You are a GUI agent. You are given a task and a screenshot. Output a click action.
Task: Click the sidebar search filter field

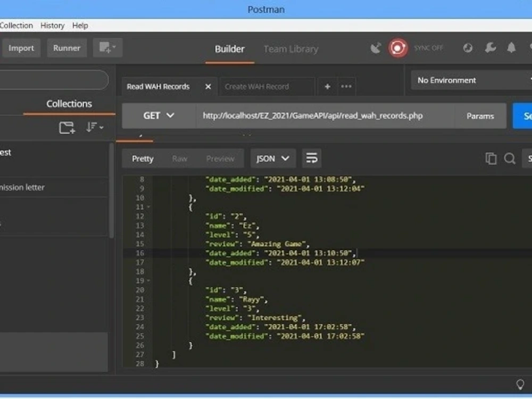coord(54,80)
